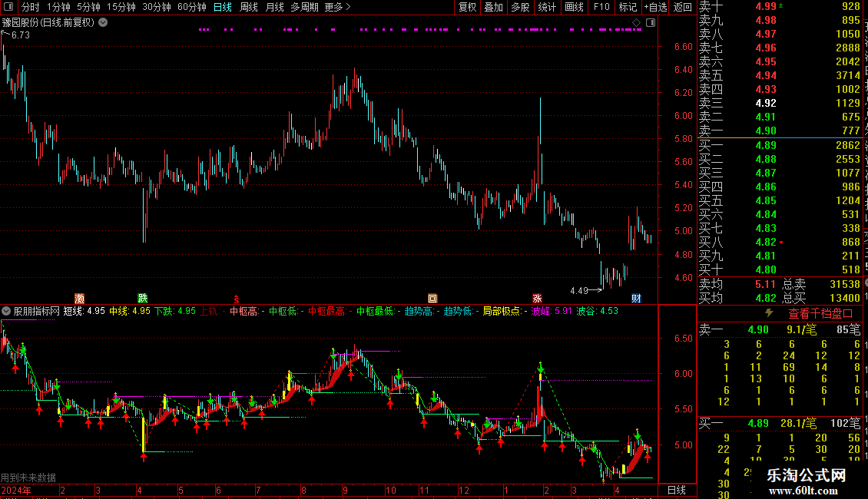This screenshot has height=499, width=868.
Task: Expand the 更多 more periods menu
Action: click(x=337, y=7)
